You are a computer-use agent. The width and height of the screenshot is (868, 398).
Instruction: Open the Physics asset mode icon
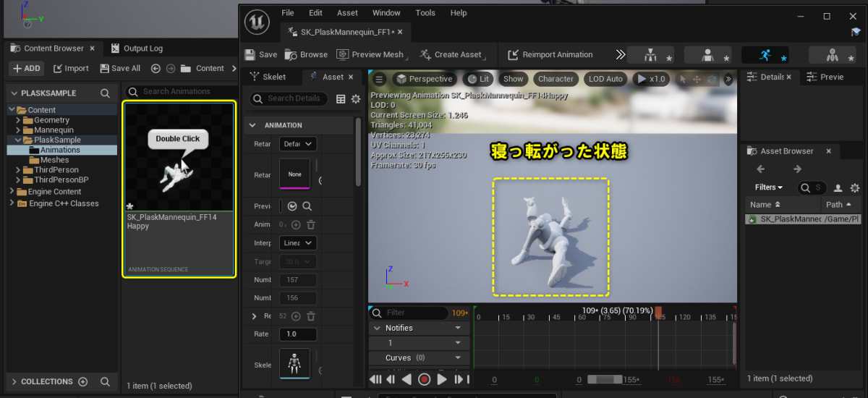click(832, 55)
